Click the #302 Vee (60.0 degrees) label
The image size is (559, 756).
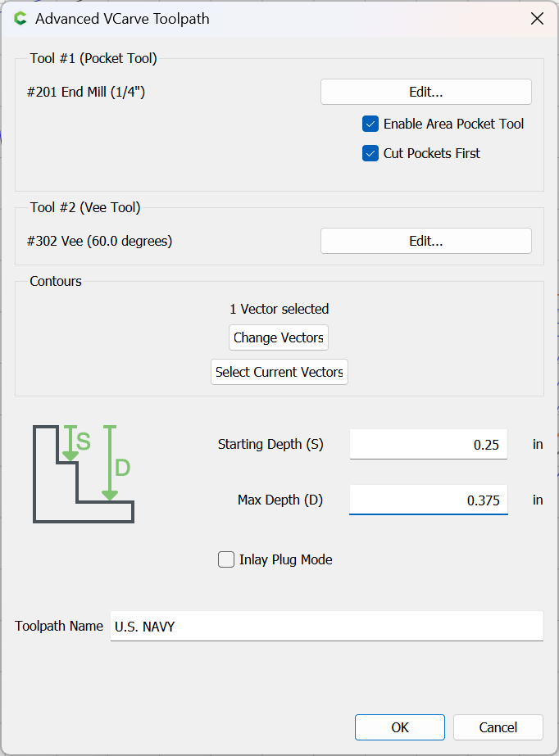[x=99, y=241]
